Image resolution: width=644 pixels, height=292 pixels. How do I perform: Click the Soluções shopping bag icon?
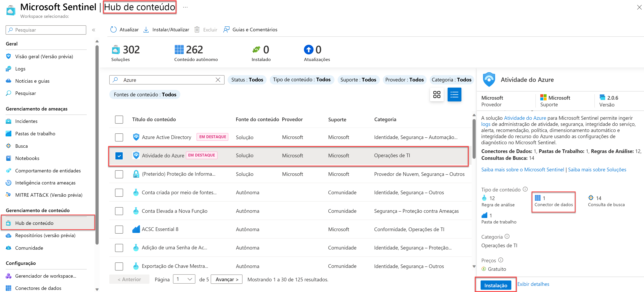click(x=116, y=50)
